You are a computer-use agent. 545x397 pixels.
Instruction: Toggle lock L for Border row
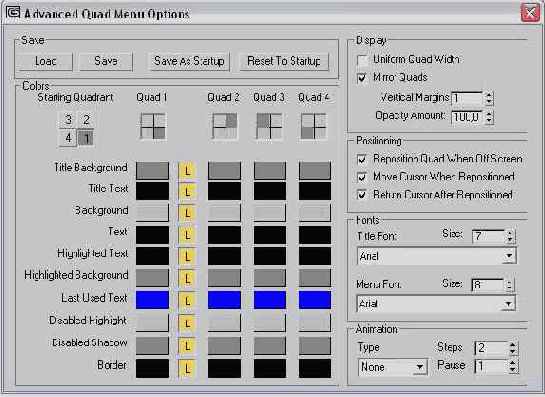[x=187, y=368]
